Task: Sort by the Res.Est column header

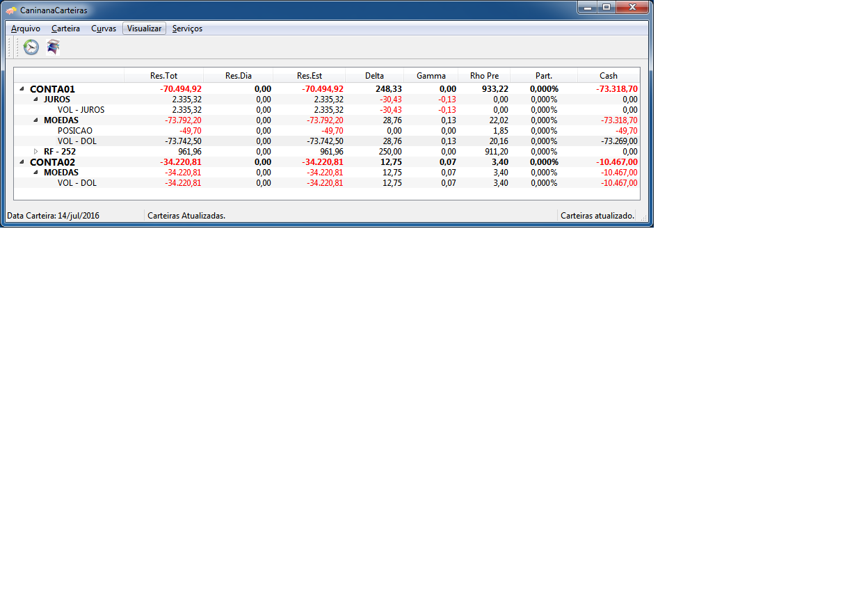Action: (x=310, y=75)
